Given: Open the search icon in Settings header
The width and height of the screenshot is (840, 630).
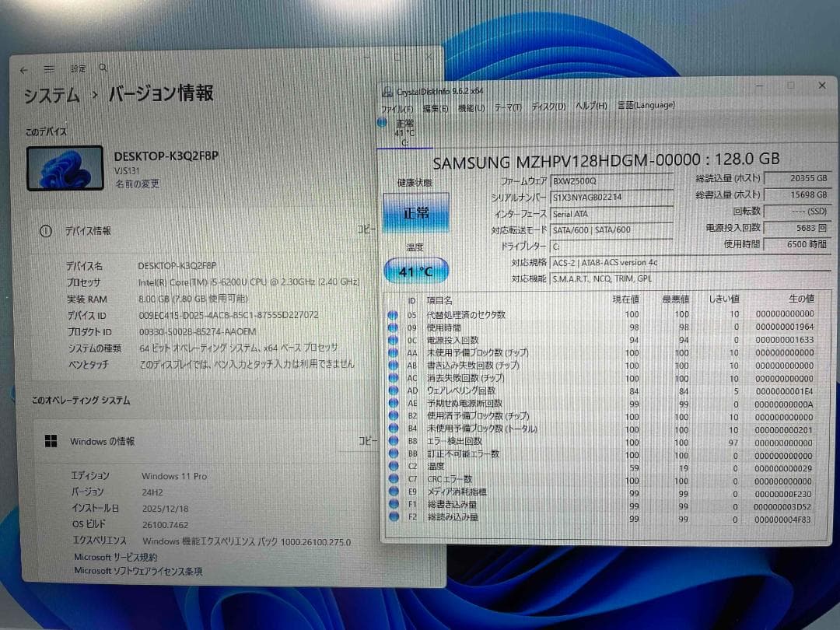Looking at the screenshot, I should coord(103,68).
